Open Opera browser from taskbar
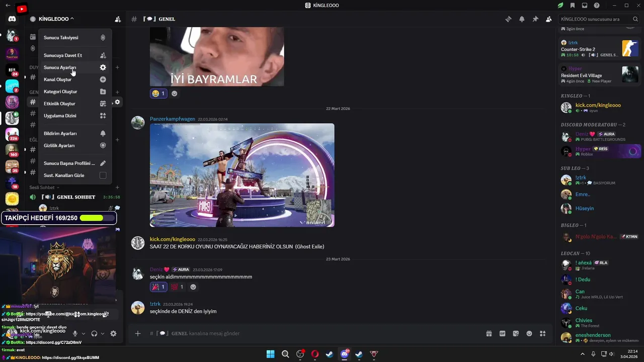 pyautogui.click(x=315, y=354)
